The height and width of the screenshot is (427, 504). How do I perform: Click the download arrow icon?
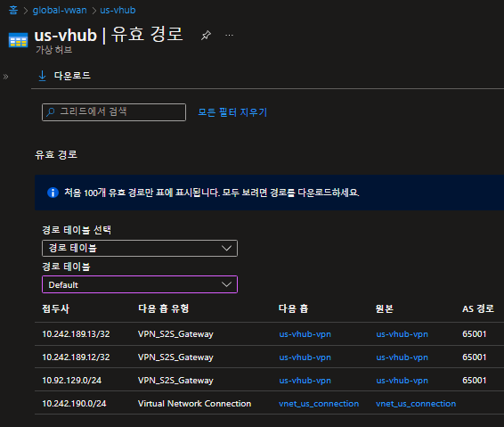42,76
